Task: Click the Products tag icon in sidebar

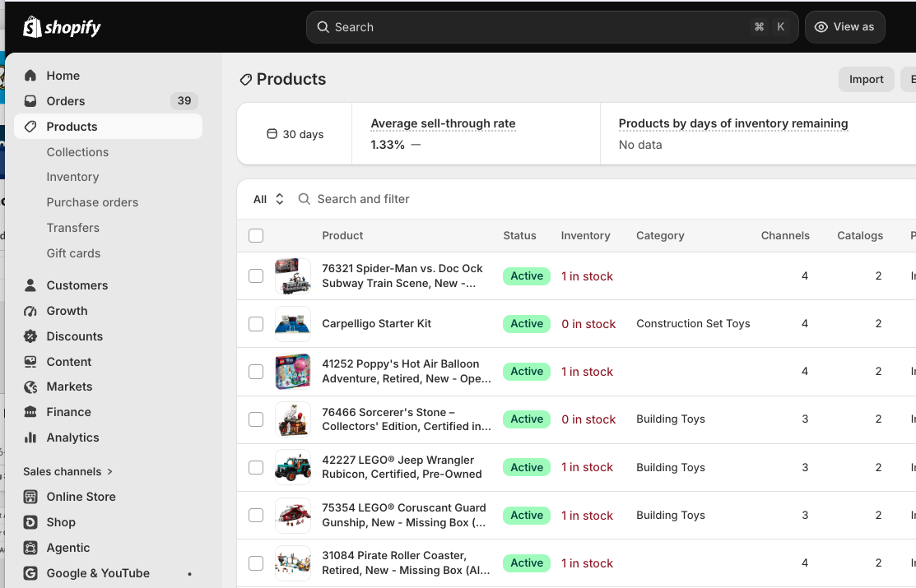Action: coord(30,127)
